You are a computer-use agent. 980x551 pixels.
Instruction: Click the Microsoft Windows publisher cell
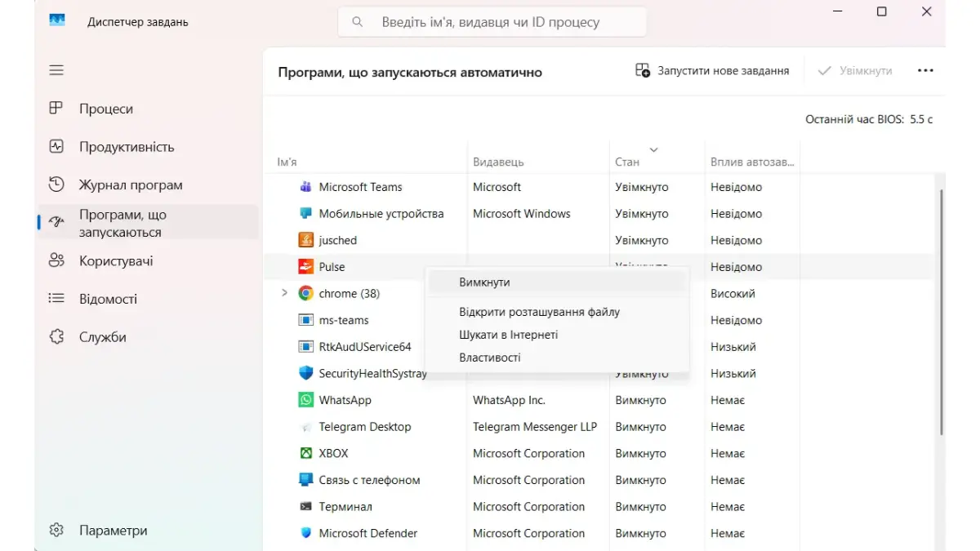(x=521, y=214)
